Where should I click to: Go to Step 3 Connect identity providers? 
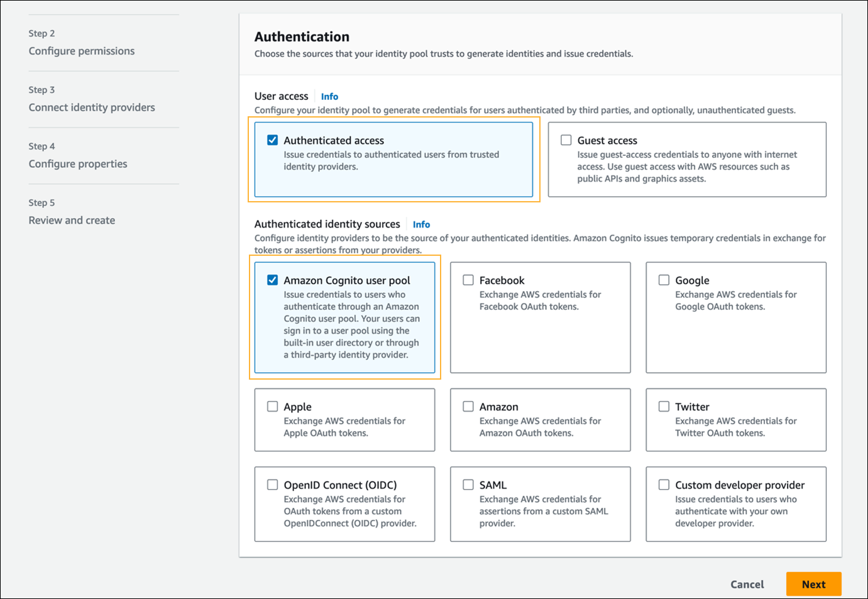92,107
